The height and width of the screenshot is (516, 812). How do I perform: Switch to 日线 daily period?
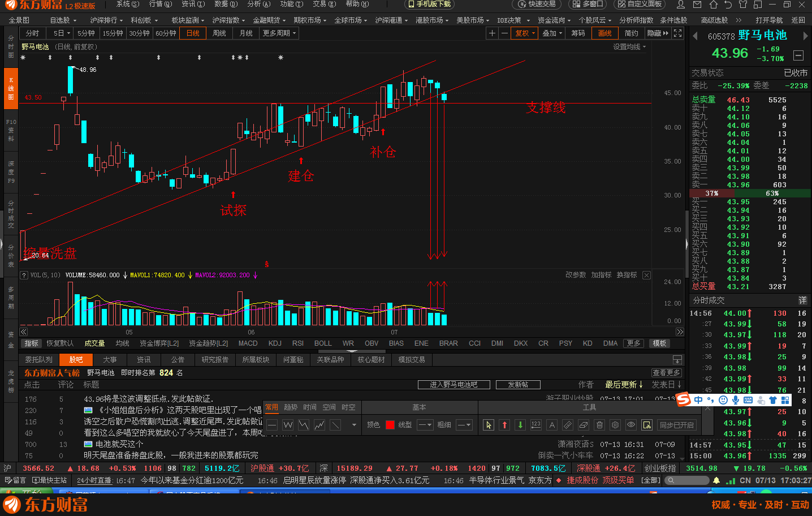pyautogui.click(x=193, y=33)
